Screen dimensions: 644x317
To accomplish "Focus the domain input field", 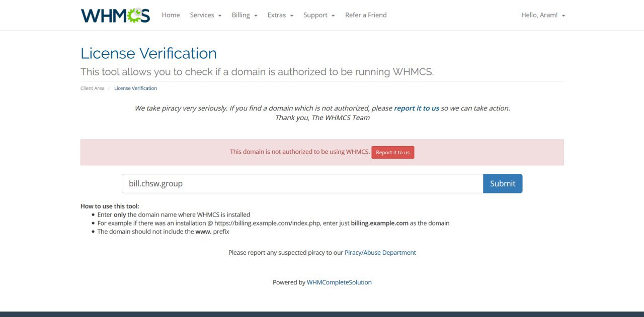I will pyautogui.click(x=302, y=183).
